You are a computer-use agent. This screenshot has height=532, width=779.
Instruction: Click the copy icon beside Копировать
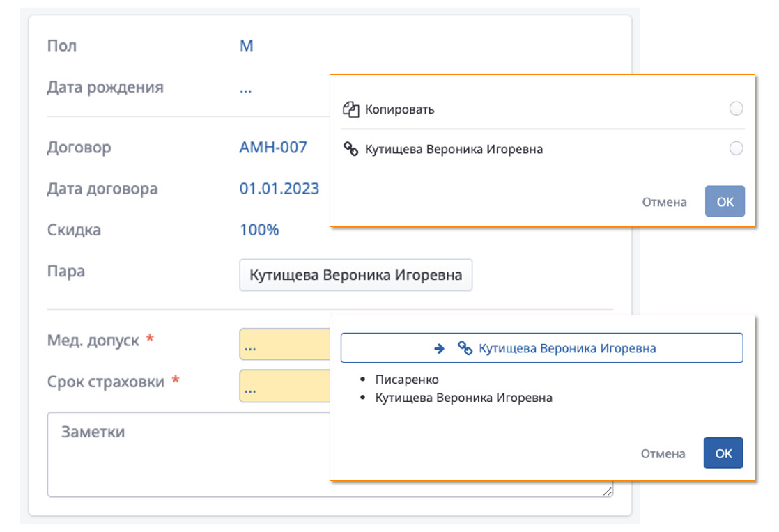click(350, 109)
